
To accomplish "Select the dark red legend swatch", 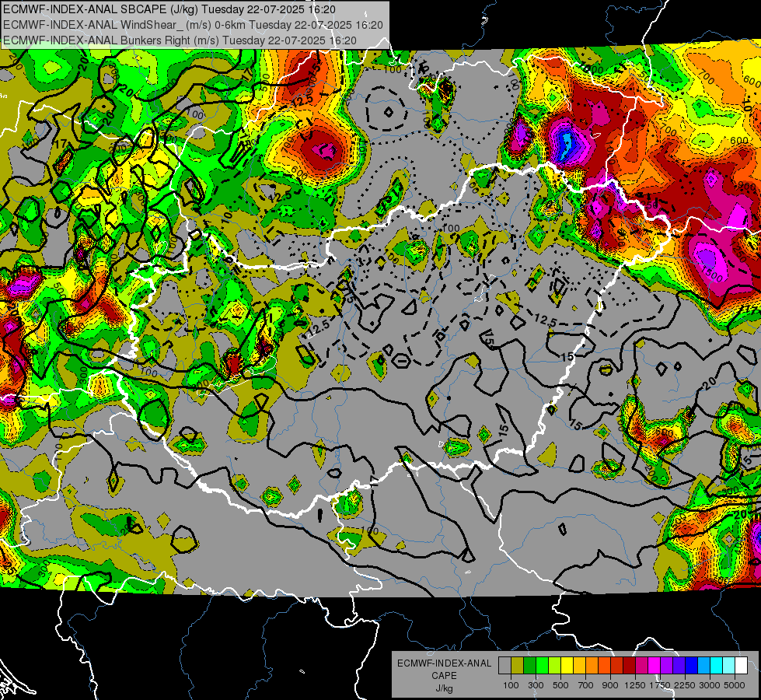I will pos(629,666).
